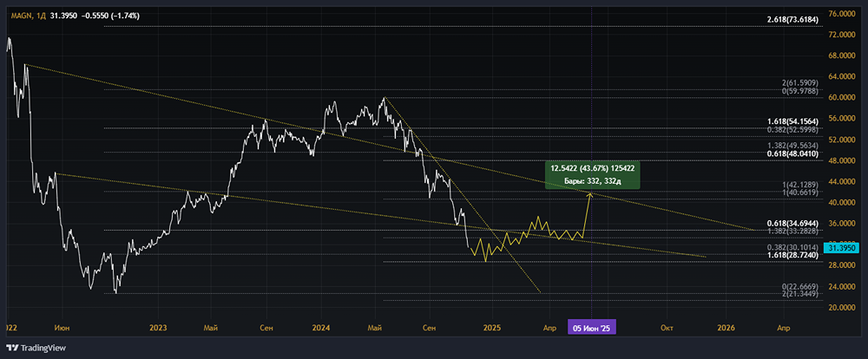Screen dimensions: 868x359
Task: Select the 1.618(28.7240) level label
Action: (794, 255)
